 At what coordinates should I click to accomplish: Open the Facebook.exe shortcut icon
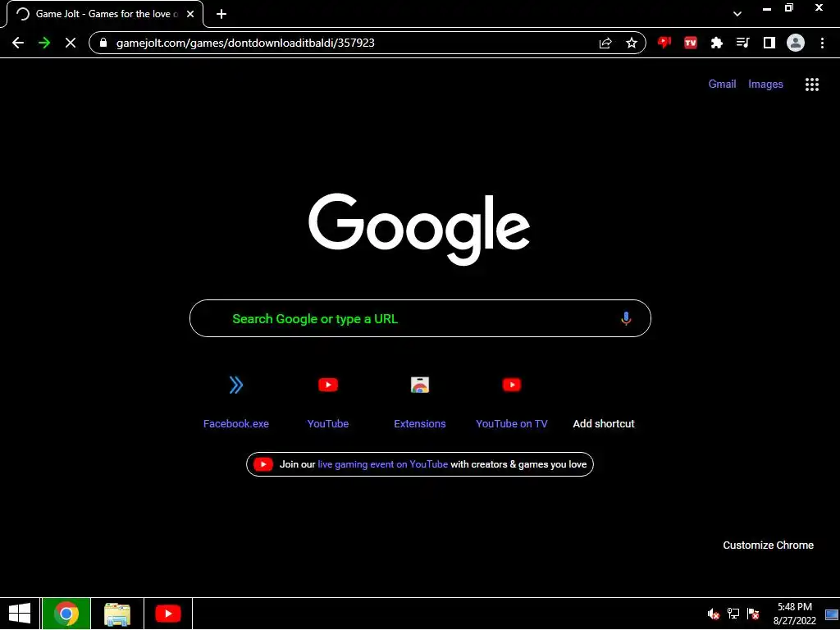236,385
